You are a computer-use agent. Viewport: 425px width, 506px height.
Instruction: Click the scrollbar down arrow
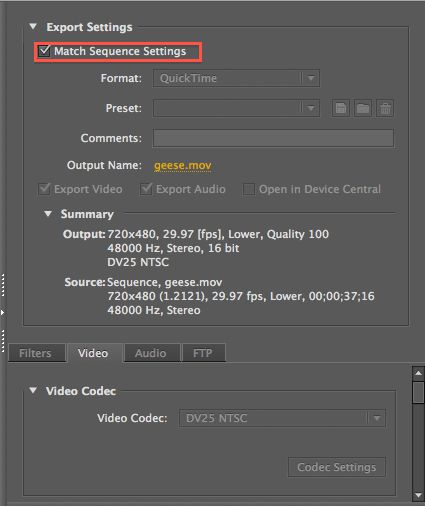(x=418, y=495)
